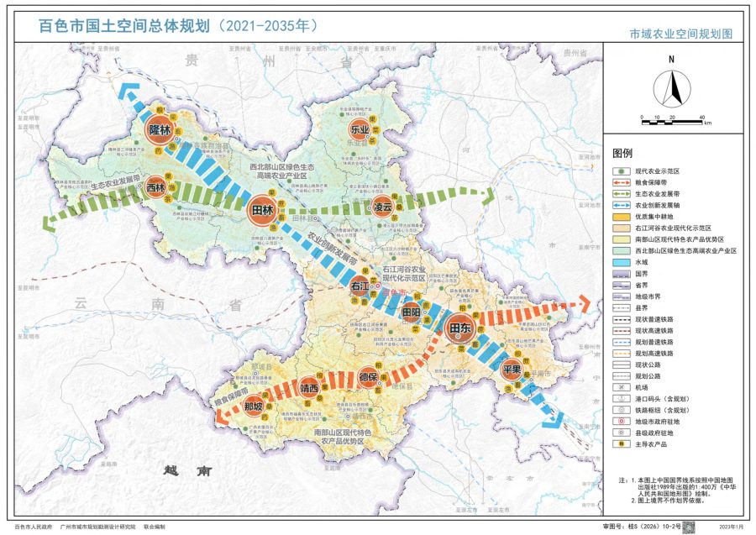Click the 田东 county circle marker

click(x=459, y=328)
